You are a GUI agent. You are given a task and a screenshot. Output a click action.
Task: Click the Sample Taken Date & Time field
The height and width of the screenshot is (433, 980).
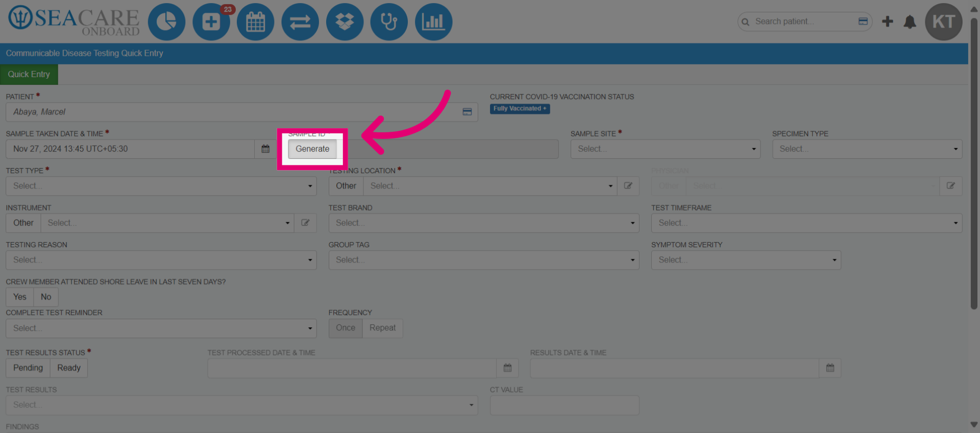click(130, 149)
